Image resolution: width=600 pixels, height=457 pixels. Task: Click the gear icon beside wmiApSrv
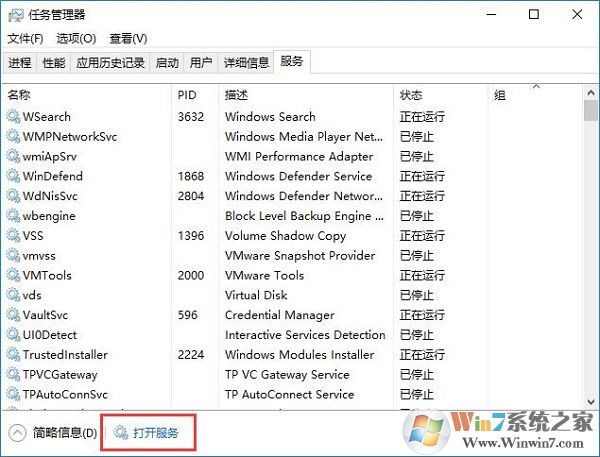tap(13, 156)
